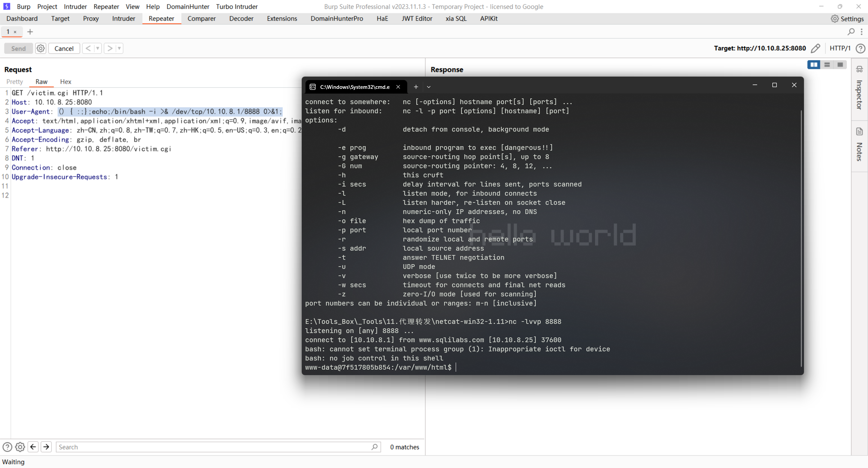The width and height of the screenshot is (868, 468).
Task: Open the Comparer tab
Action: click(201, 19)
